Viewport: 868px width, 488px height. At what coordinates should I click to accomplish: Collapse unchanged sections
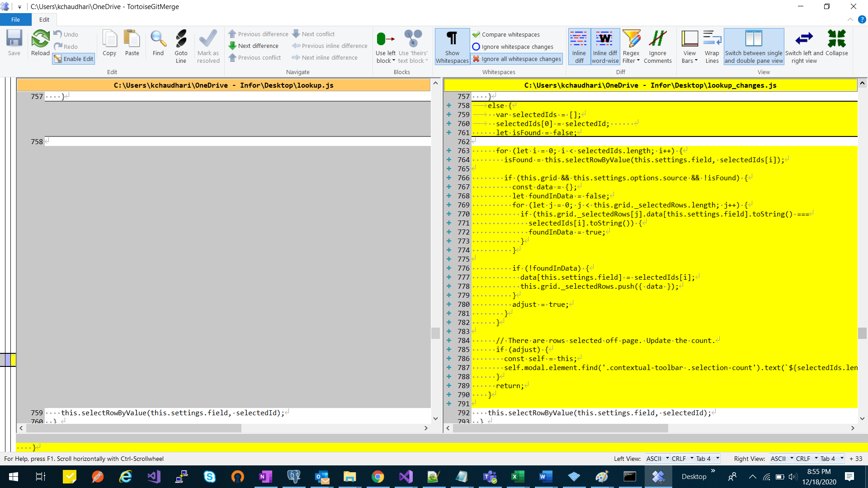coord(837,43)
